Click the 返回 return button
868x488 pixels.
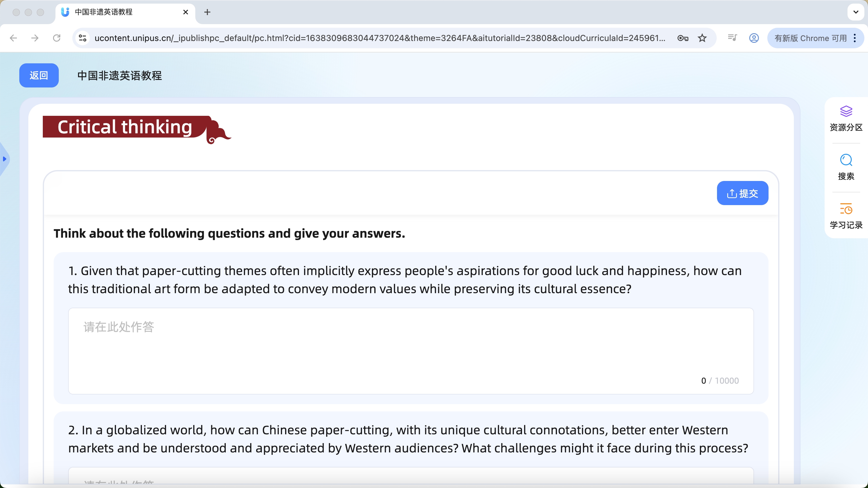click(x=39, y=75)
